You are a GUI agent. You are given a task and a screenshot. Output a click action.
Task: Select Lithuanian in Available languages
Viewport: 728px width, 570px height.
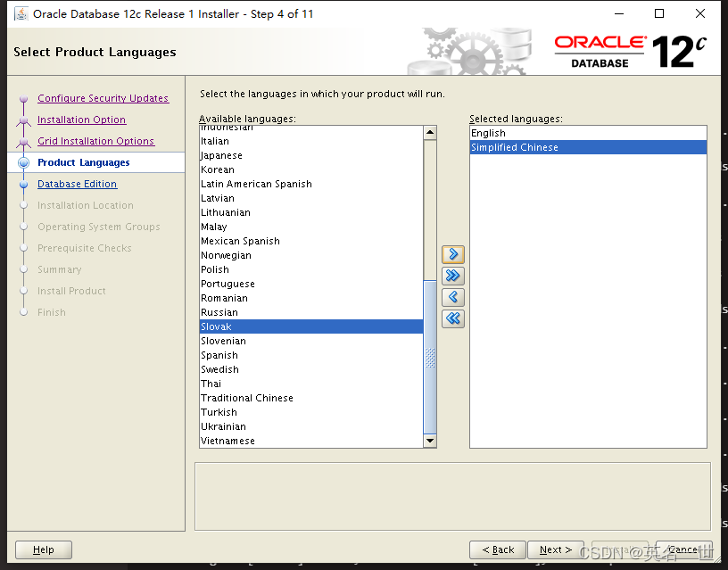311,212
